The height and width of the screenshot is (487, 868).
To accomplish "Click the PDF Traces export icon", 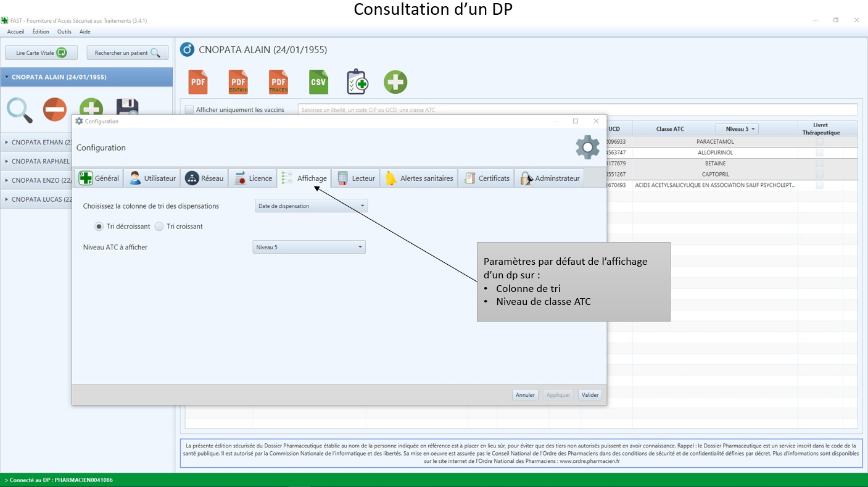I will click(278, 82).
